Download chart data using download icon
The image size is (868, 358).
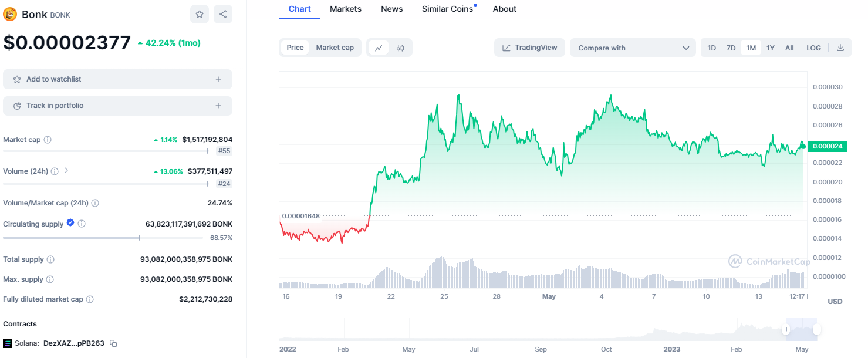840,48
